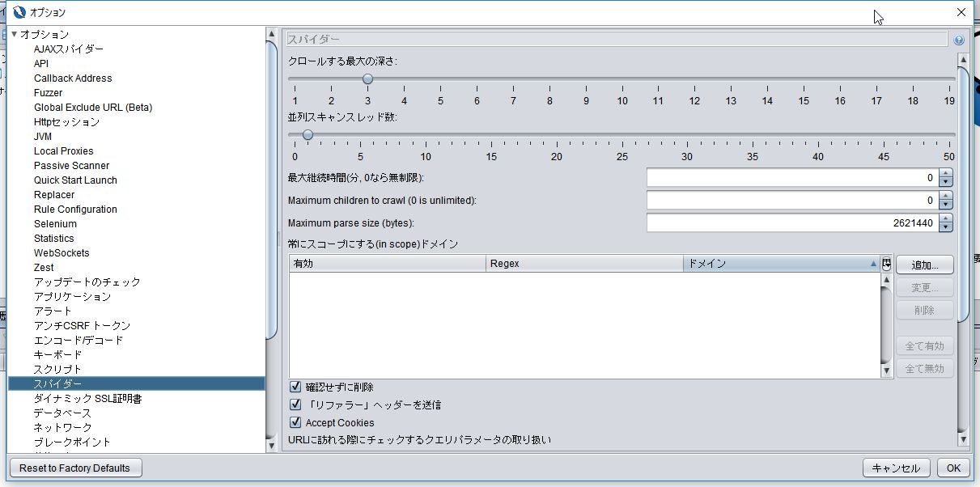Click sort arrow in ドメイン column header
Viewport: 980px width, 487px height.
point(873,264)
